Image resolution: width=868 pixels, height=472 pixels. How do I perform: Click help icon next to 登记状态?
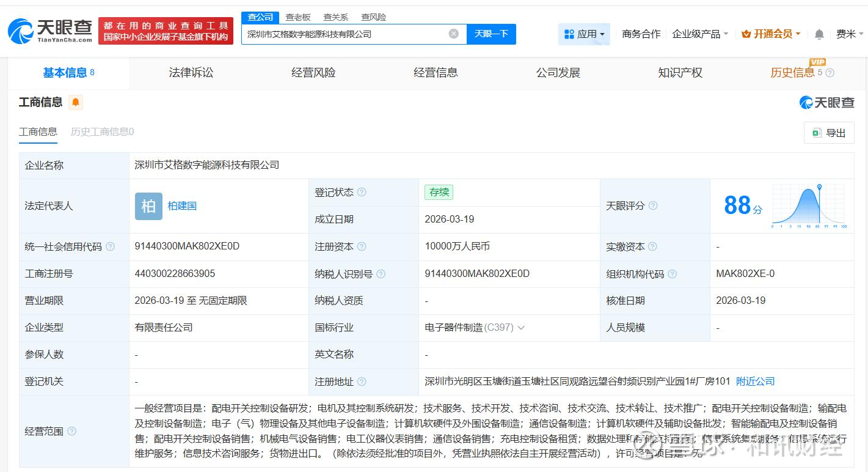point(362,192)
